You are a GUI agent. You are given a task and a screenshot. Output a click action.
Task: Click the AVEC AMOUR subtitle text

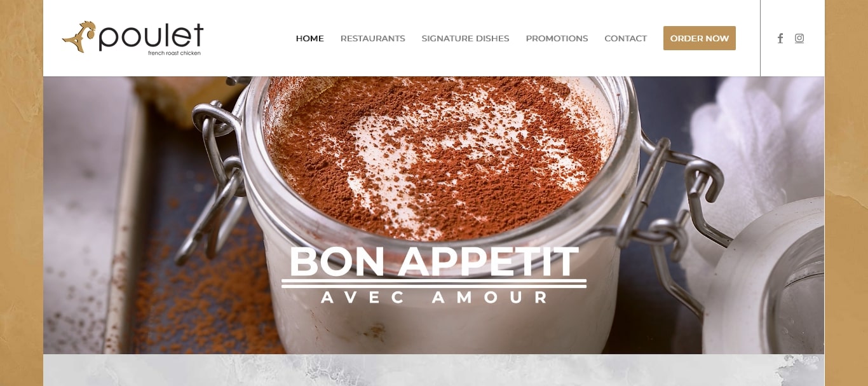pos(434,297)
